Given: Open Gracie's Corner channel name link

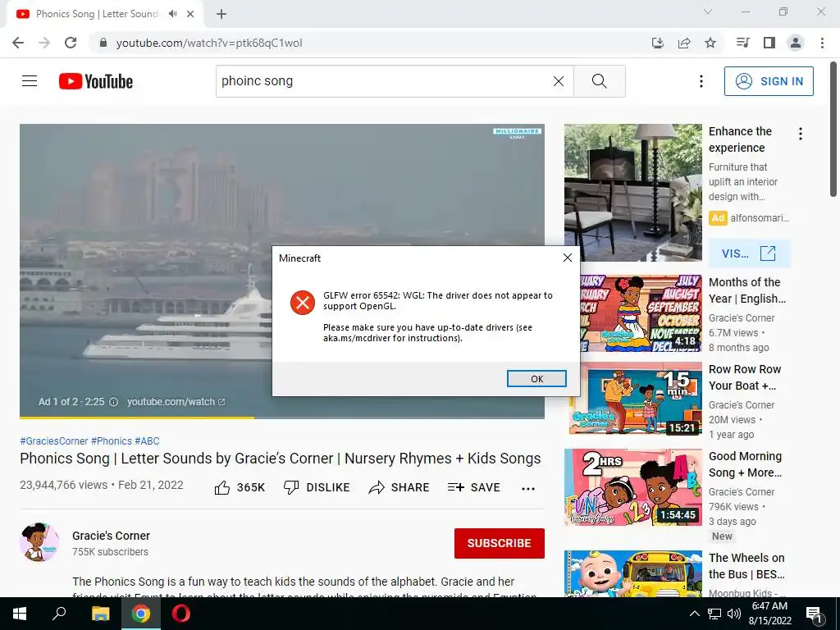Looking at the screenshot, I should [x=111, y=536].
